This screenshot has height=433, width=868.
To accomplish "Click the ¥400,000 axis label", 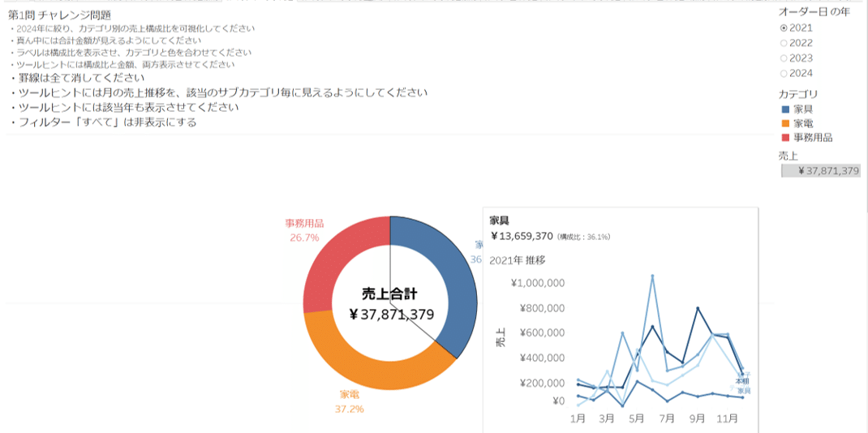I will 542,358.
